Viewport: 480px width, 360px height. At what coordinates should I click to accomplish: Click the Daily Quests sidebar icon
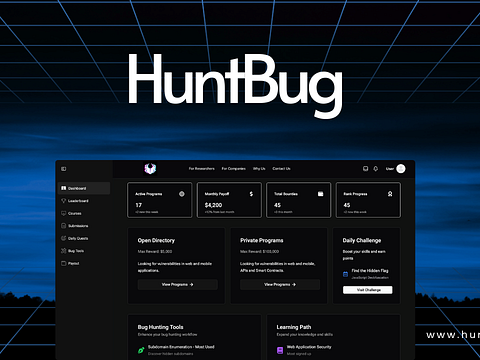coord(64,238)
